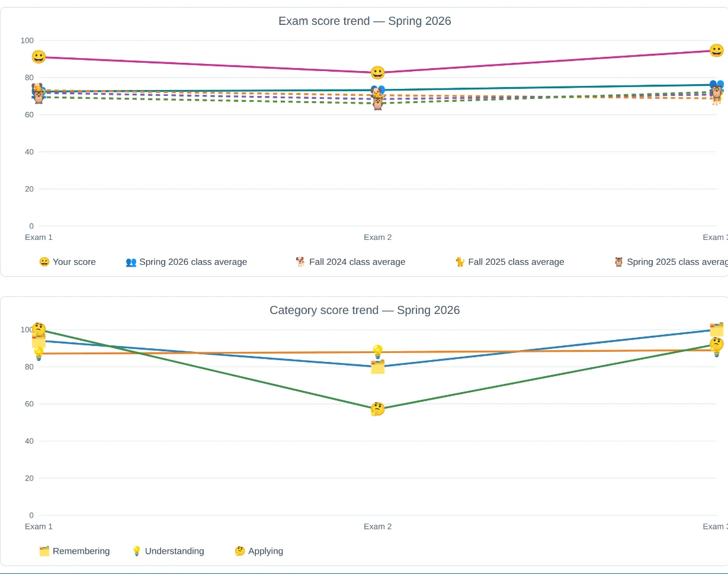Click 'Exam 2' axis label in exam score chart
This screenshot has width=728, height=574.
[378, 238]
